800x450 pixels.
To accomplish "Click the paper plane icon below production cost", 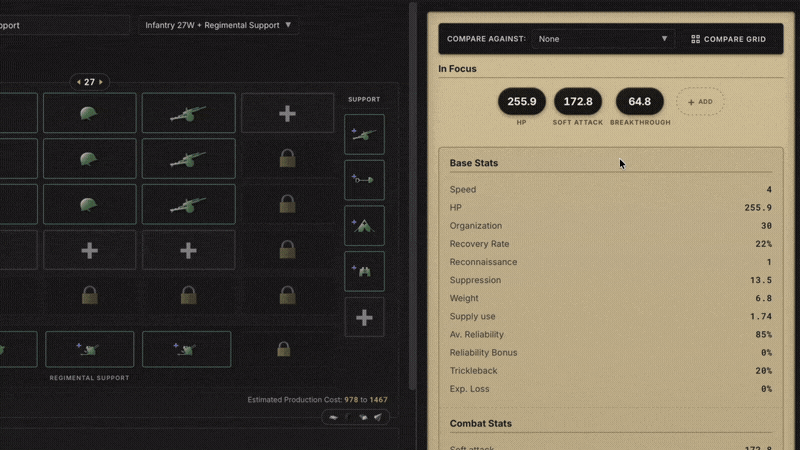I will coord(378,417).
